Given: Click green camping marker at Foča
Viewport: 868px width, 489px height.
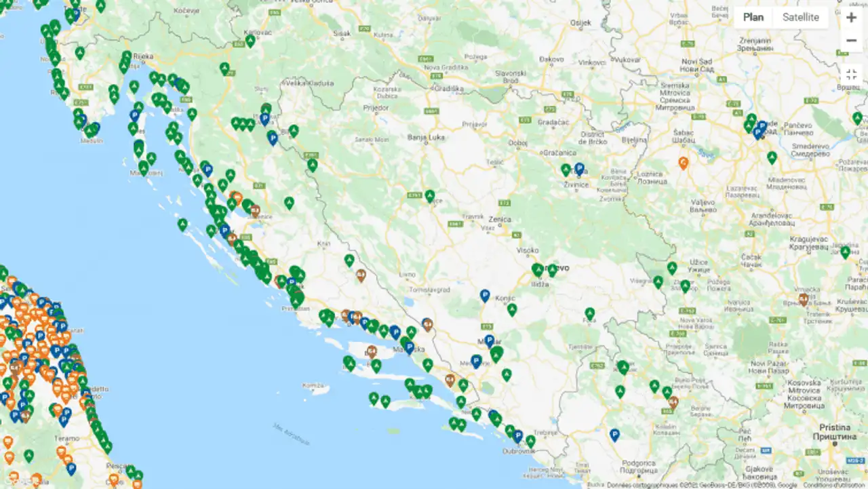Looking at the screenshot, I should click(x=590, y=314).
